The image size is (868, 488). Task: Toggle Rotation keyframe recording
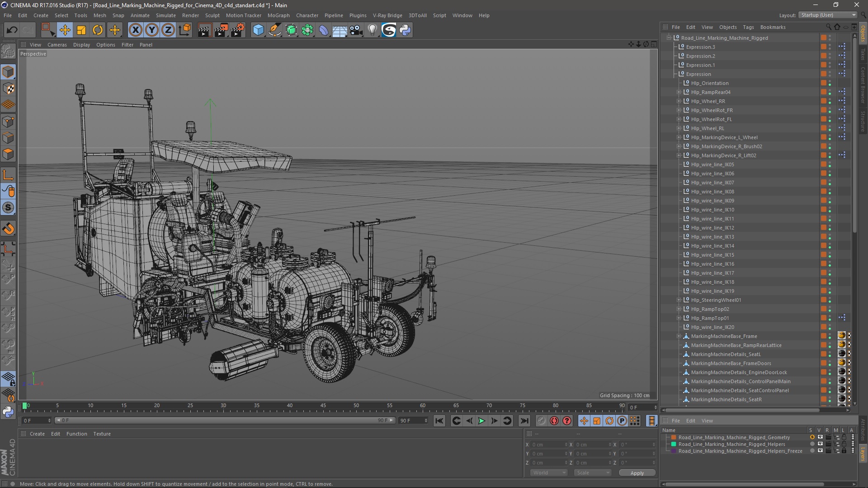(x=609, y=421)
